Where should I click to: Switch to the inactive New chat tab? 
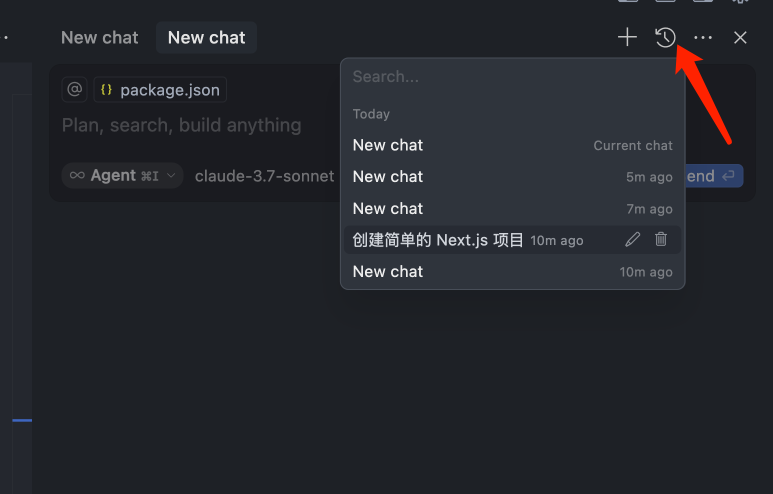100,38
